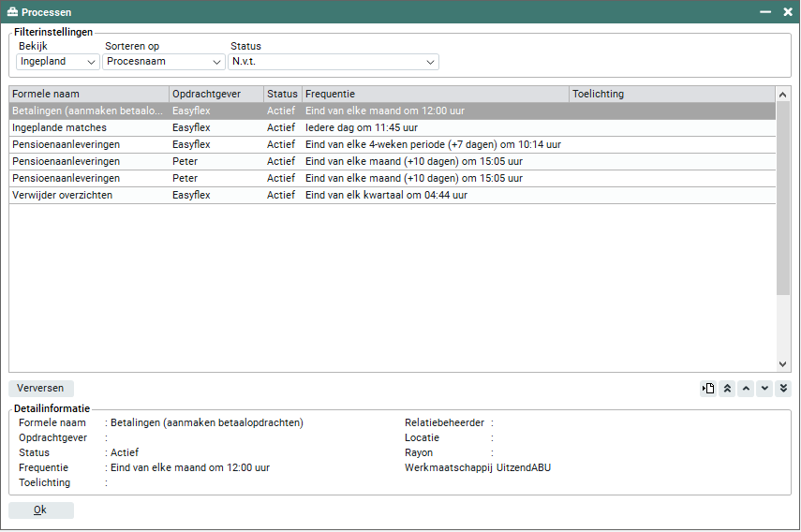
Task: Click the Processen window title icon
Action: click(x=12, y=12)
